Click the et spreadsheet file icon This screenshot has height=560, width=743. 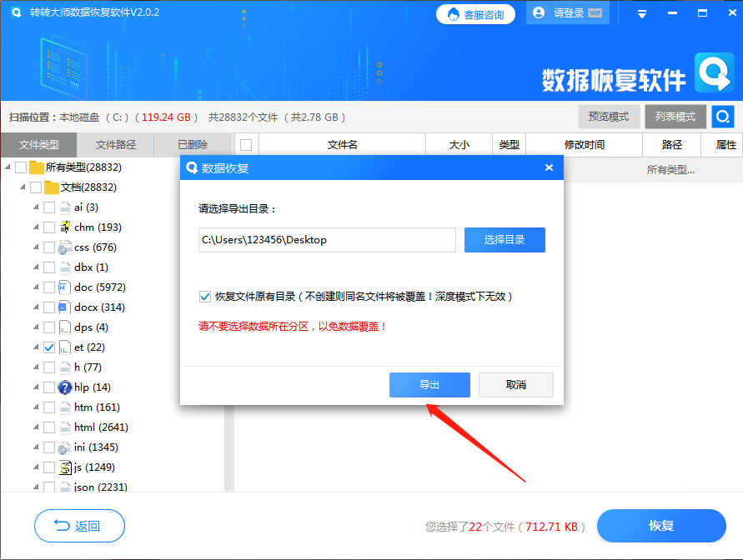(x=63, y=347)
